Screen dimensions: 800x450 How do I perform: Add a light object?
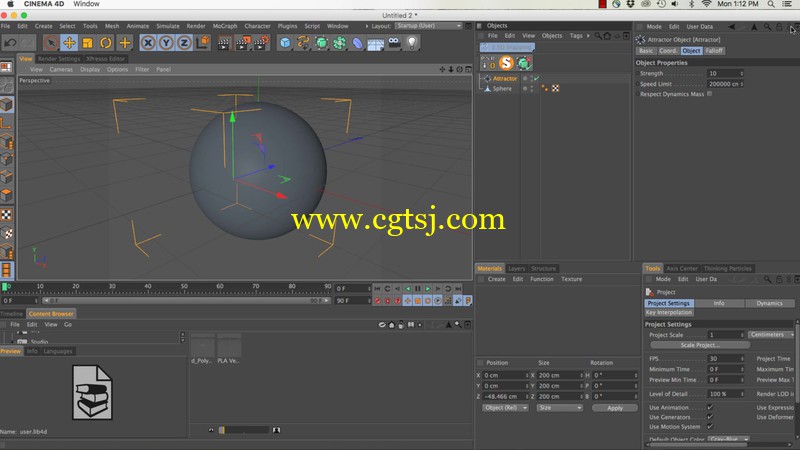412,43
